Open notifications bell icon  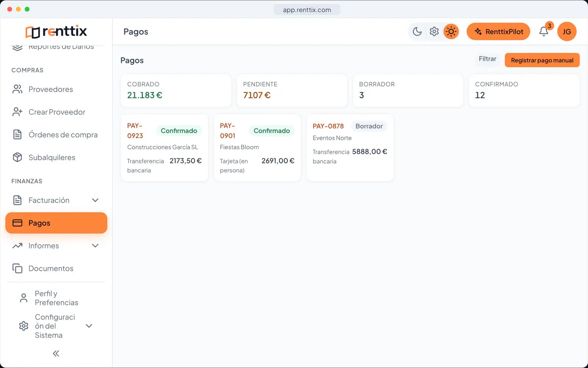[x=544, y=32]
